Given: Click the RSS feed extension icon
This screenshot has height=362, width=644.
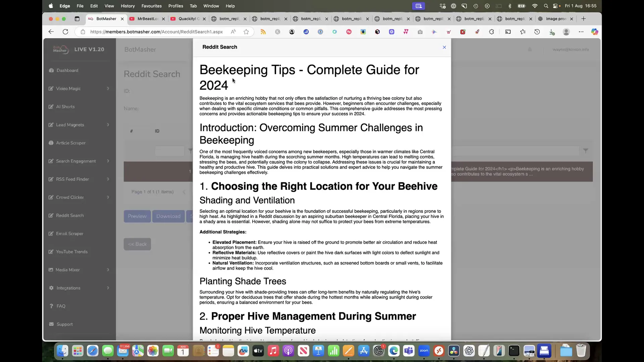Looking at the screenshot, I should click(263, 32).
